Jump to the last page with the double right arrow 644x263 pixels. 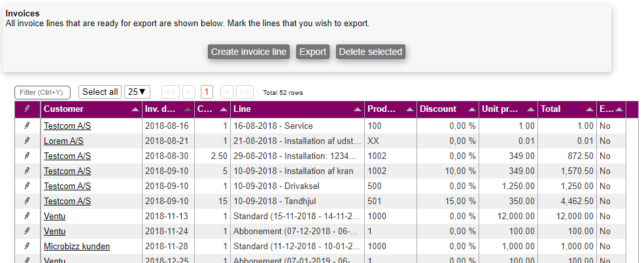[x=245, y=92]
